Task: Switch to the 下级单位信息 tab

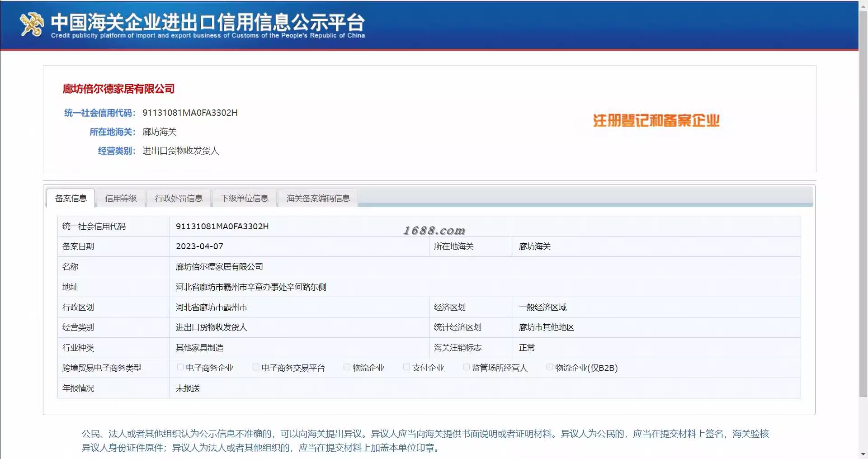Action: pyautogui.click(x=245, y=198)
